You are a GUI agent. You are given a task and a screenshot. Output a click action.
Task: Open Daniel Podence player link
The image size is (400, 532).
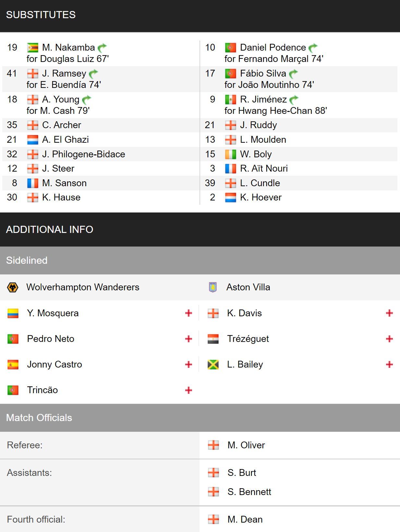pos(273,47)
